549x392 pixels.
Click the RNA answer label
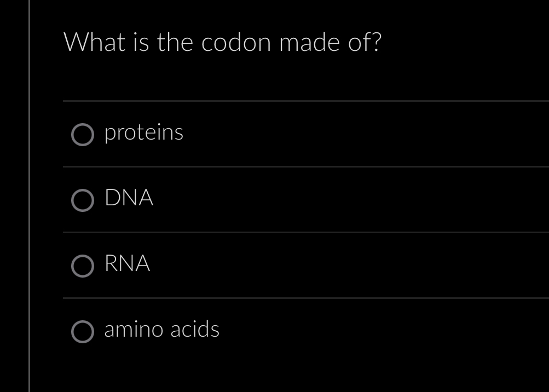pyautogui.click(x=127, y=264)
